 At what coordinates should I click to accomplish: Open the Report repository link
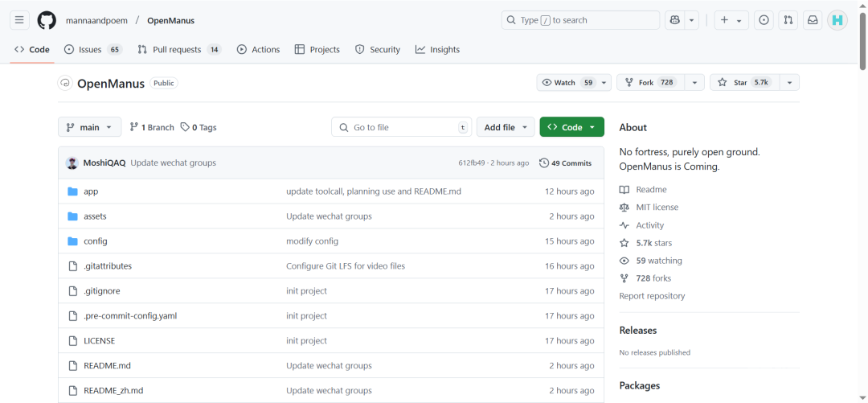652,296
